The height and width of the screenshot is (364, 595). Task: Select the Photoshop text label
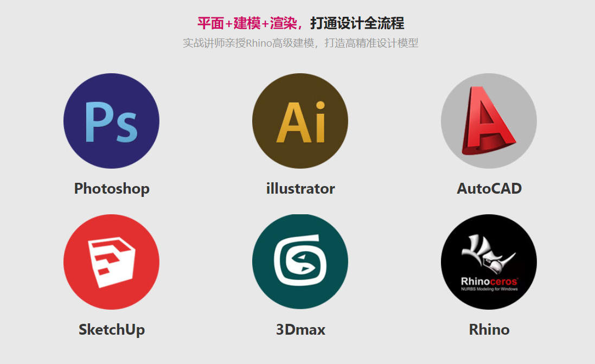pyautogui.click(x=112, y=189)
